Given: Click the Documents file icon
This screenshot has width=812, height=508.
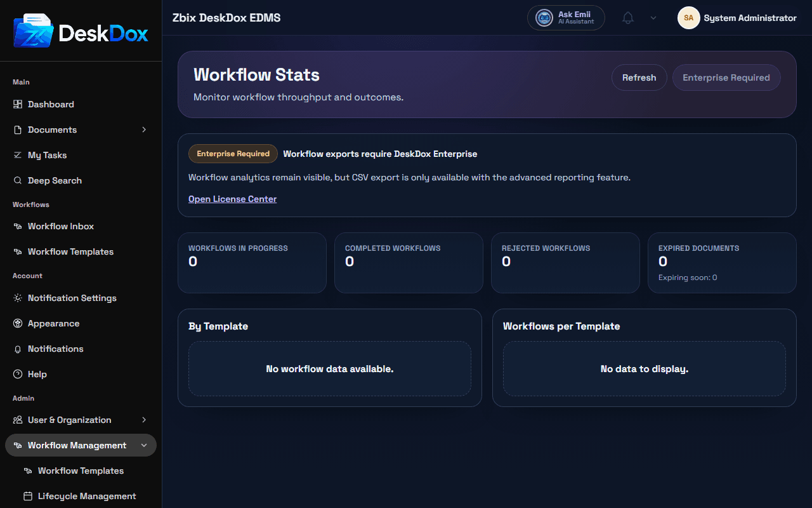Looking at the screenshot, I should pos(18,130).
